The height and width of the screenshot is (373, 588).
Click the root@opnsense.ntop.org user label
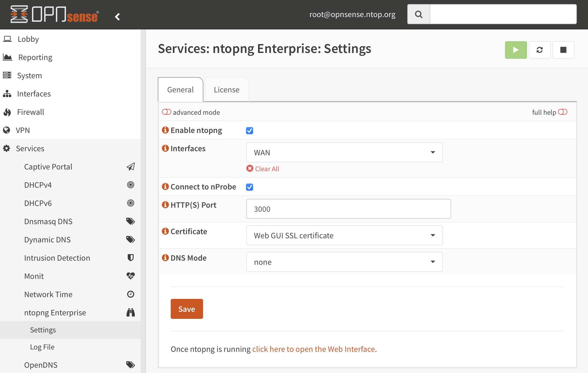click(x=352, y=14)
